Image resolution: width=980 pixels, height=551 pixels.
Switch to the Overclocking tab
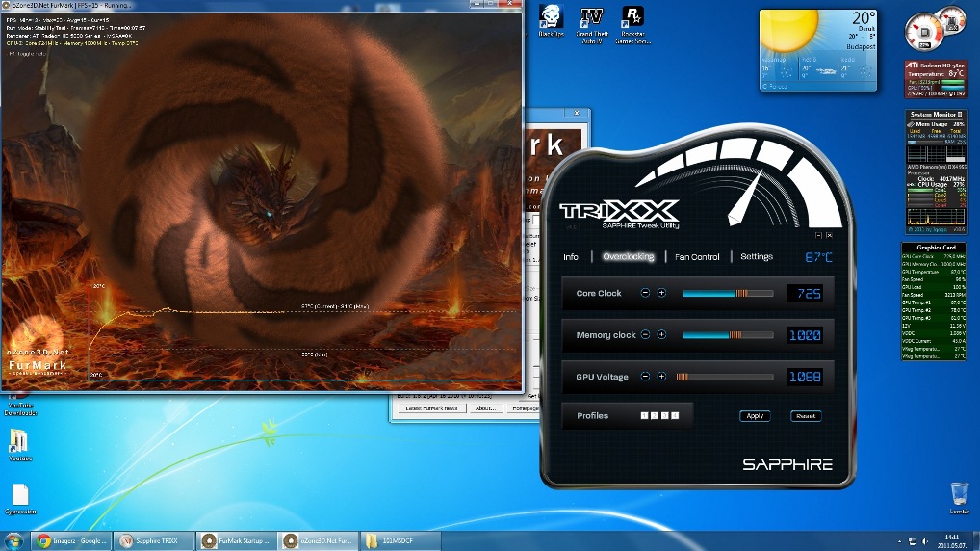click(x=628, y=257)
